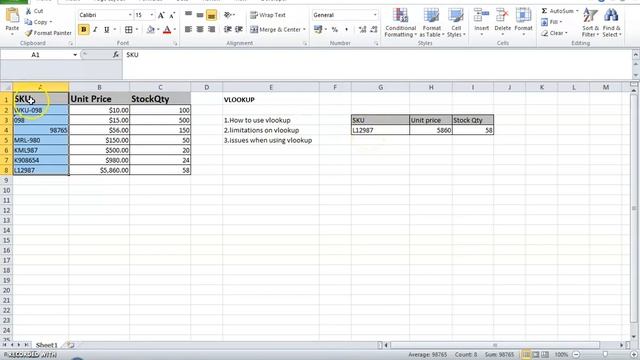Click decrease indent icon
This screenshot has width=640, height=360.
tap(228, 29)
